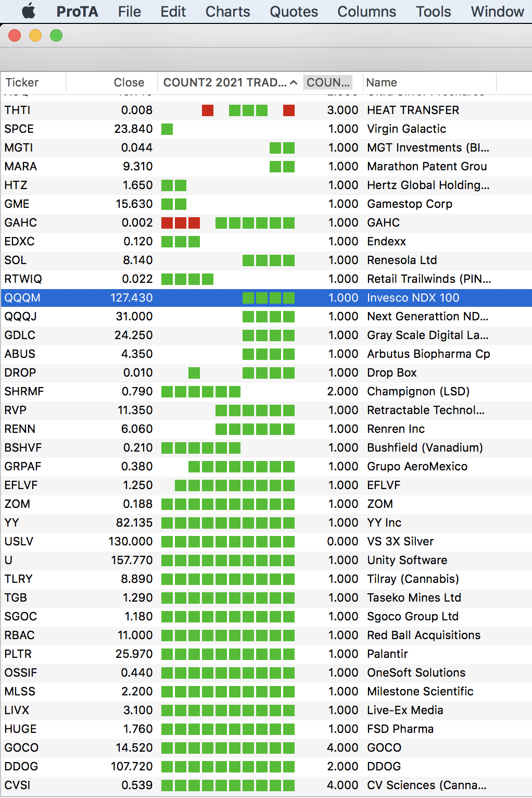Image resolution: width=532 pixels, height=798 pixels.
Task: Click the green square in SPCE row
Action: click(167, 129)
